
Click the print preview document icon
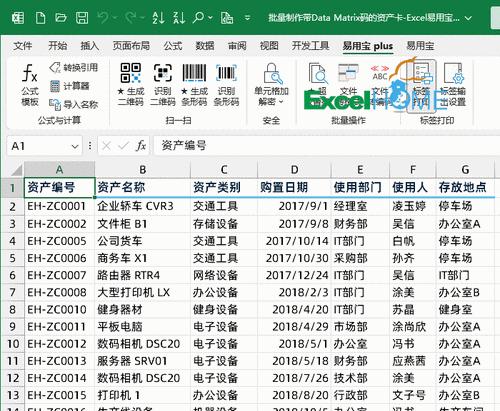(227, 18)
